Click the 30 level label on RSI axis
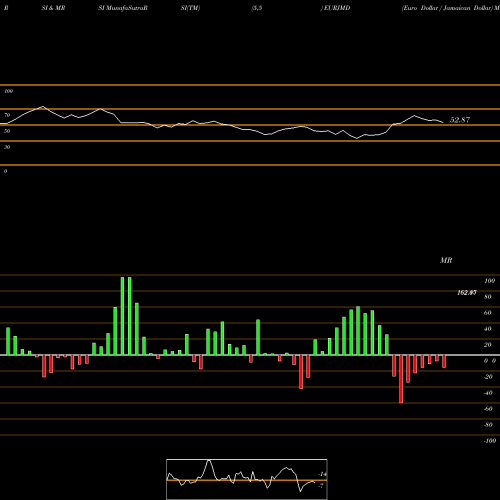The image size is (500, 500). [x=7, y=147]
